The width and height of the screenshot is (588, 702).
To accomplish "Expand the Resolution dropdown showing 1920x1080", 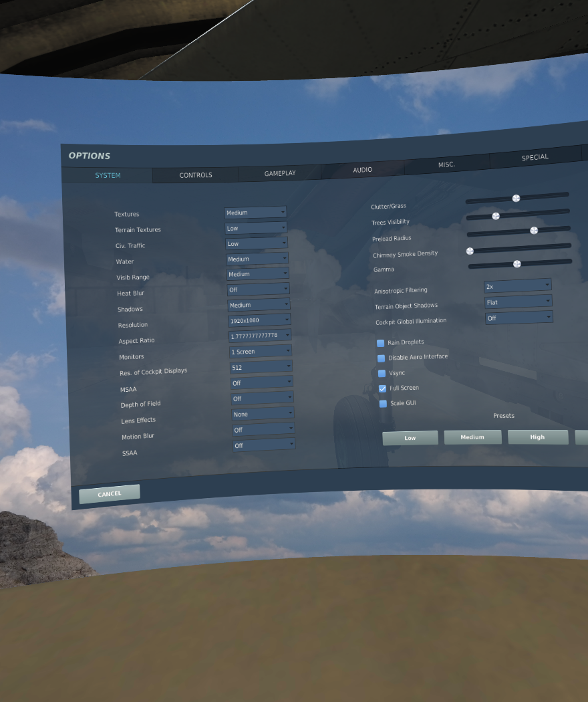I will point(259,320).
